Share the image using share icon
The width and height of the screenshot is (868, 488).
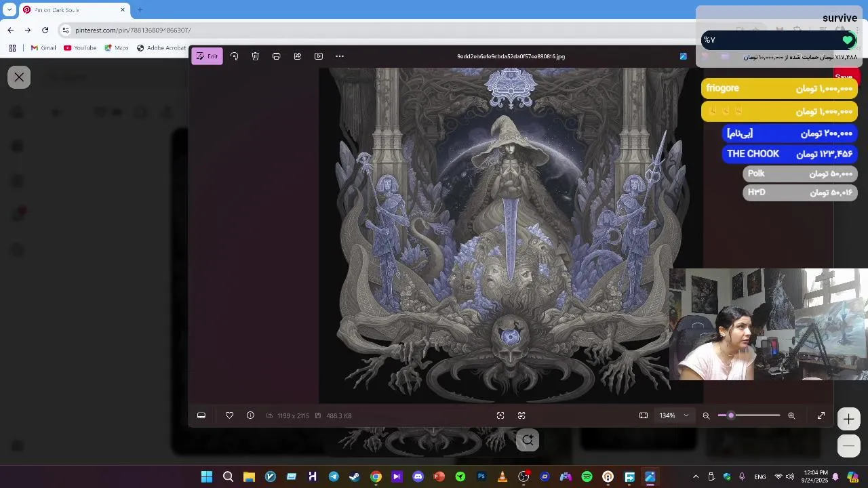(297, 56)
